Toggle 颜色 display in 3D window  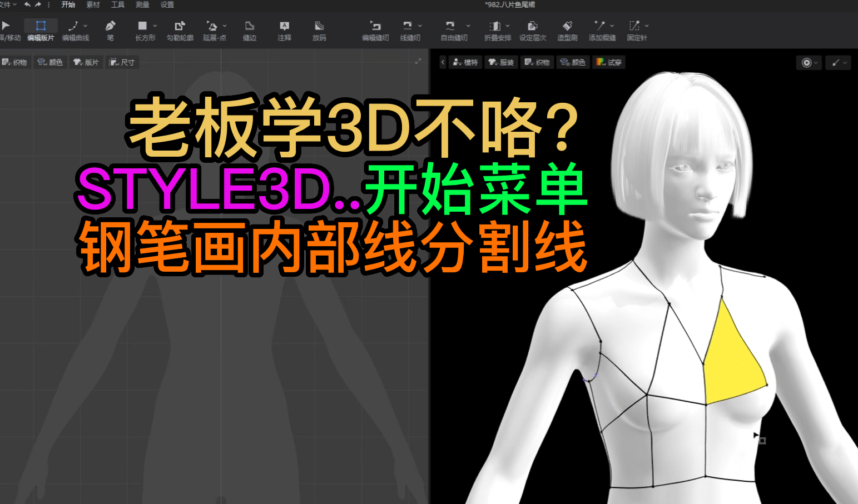573,62
